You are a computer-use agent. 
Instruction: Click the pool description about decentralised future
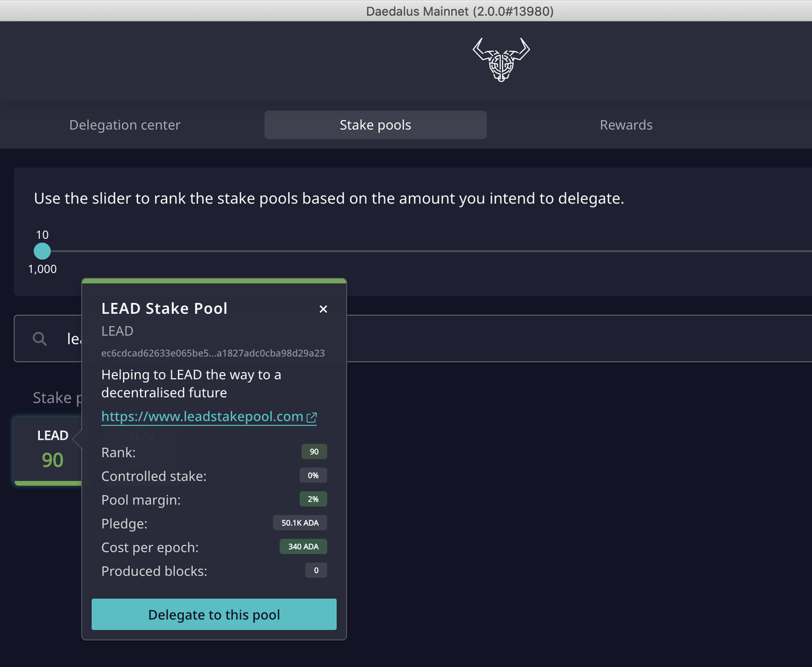(191, 384)
